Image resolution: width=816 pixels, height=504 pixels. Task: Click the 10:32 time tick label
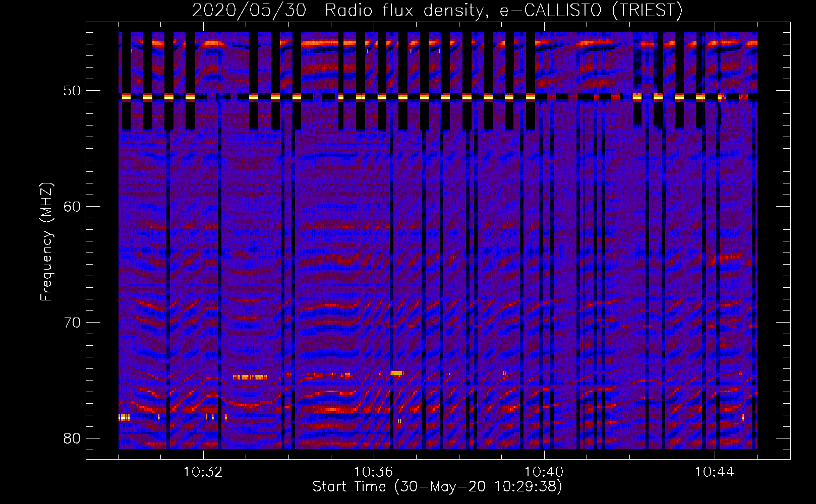pyautogui.click(x=203, y=472)
